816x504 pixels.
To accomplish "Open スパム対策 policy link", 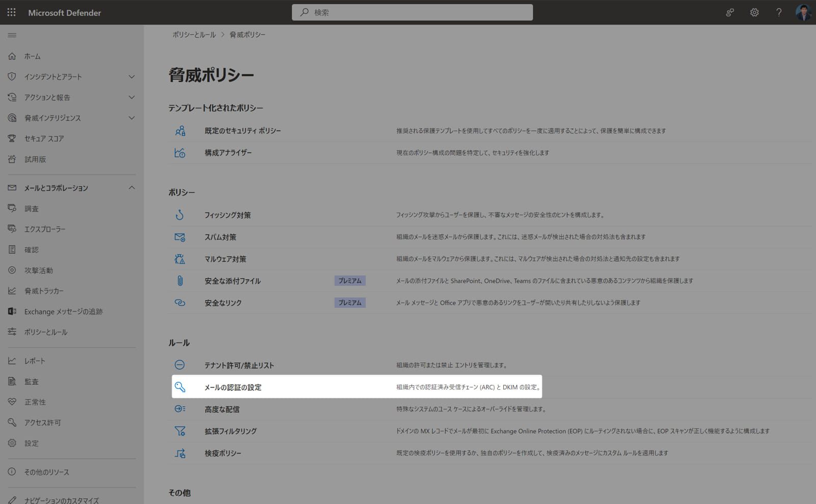I will (220, 237).
